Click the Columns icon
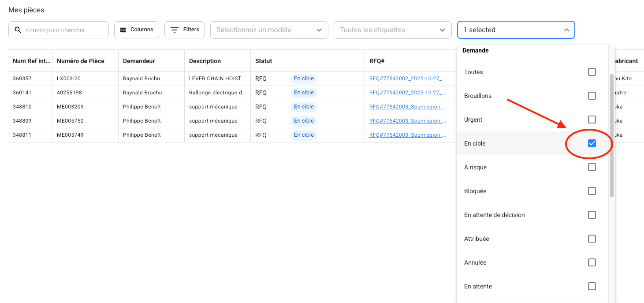The height and width of the screenshot is (303, 644). pos(123,30)
